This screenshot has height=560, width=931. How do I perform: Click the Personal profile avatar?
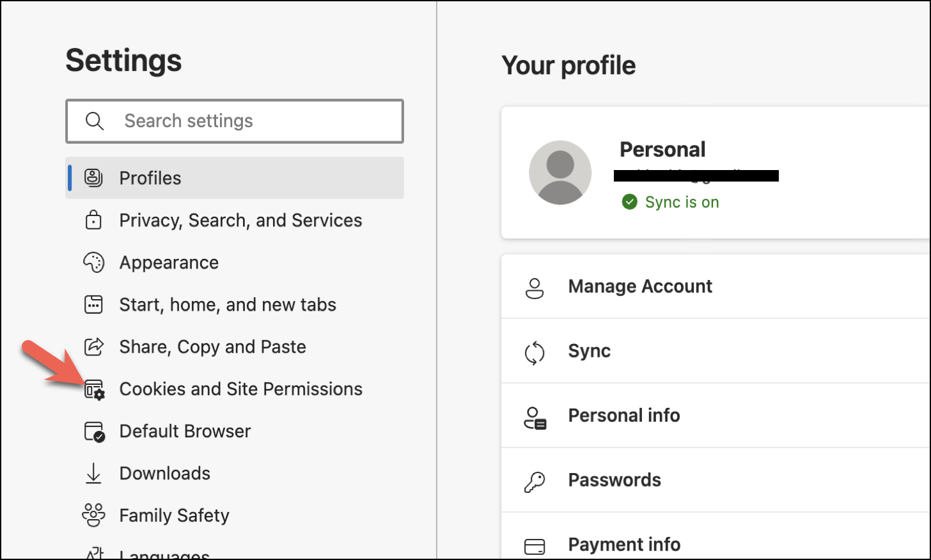point(560,173)
